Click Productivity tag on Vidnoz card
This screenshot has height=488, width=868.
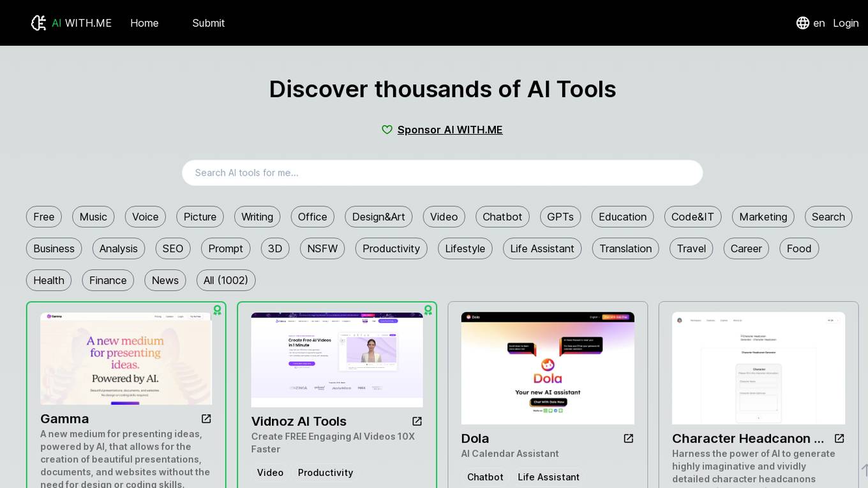click(325, 473)
